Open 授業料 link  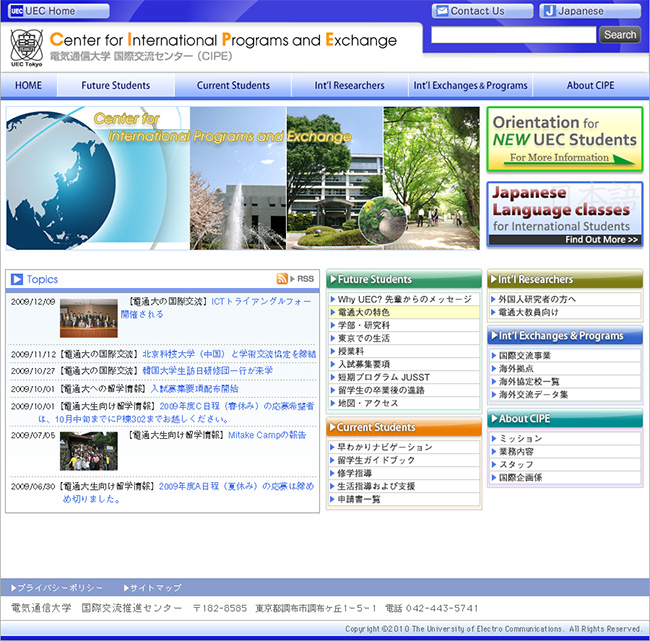(x=404, y=351)
